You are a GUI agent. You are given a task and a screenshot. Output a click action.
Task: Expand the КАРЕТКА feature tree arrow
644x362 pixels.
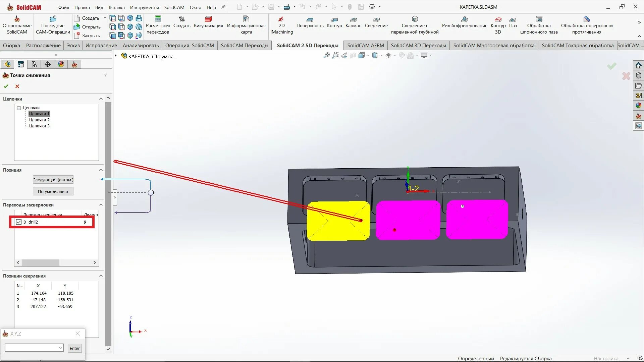116,56
